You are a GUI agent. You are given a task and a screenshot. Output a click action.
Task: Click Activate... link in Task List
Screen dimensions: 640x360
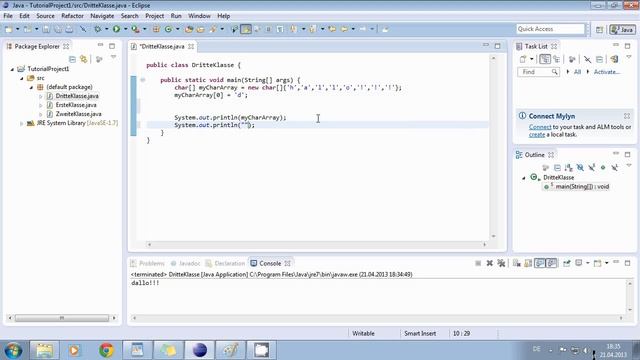pyautogui.click(x=607, y=72)
